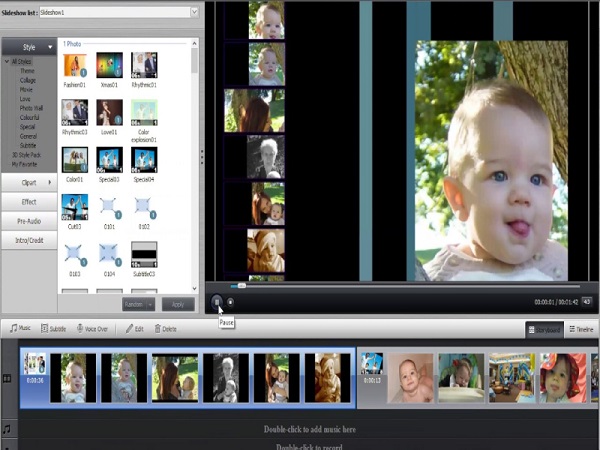The image size is (600, 450).
Task: Click the preview playback progress slider
Action: tap(405, 286)
